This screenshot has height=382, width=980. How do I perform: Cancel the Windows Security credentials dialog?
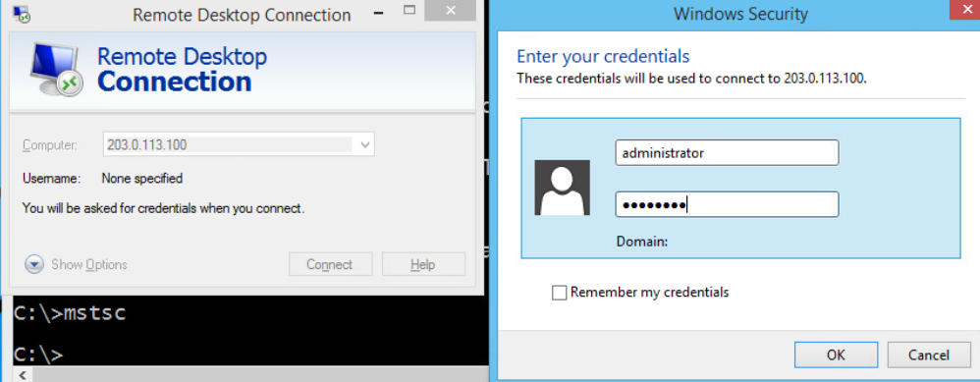[x=929, y=355]
